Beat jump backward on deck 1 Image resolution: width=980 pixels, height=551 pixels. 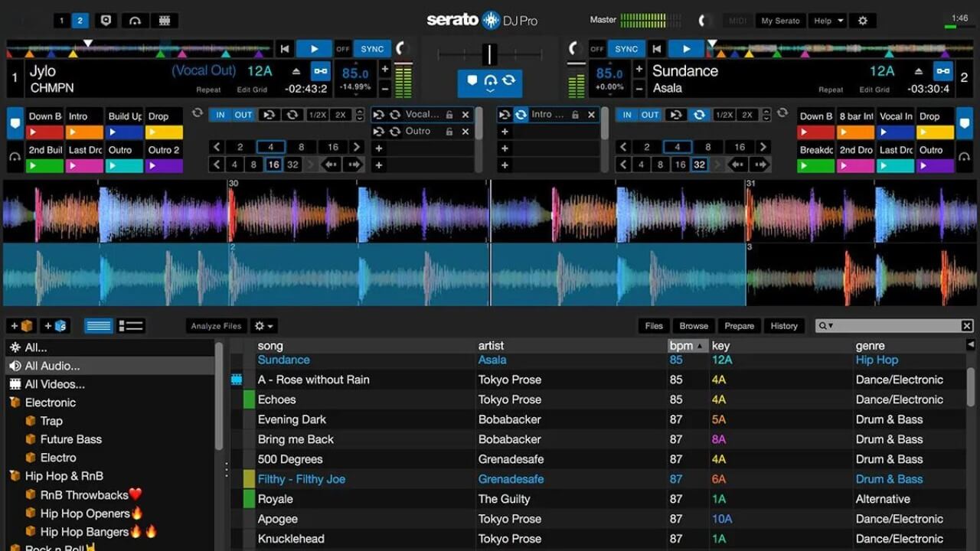[x=332, y=165]
